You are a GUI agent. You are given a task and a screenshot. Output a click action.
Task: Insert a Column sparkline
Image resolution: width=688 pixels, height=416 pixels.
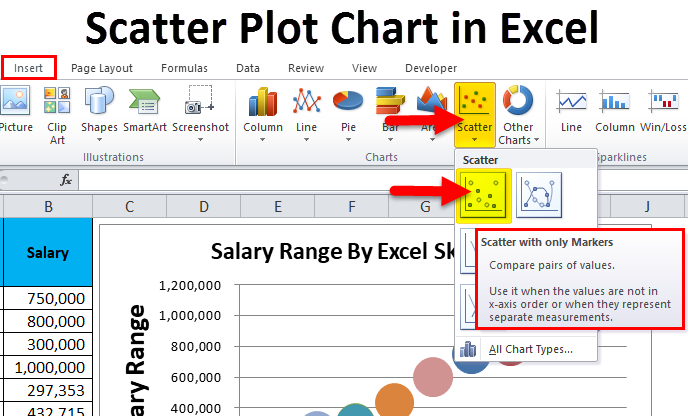coord(615,100)
